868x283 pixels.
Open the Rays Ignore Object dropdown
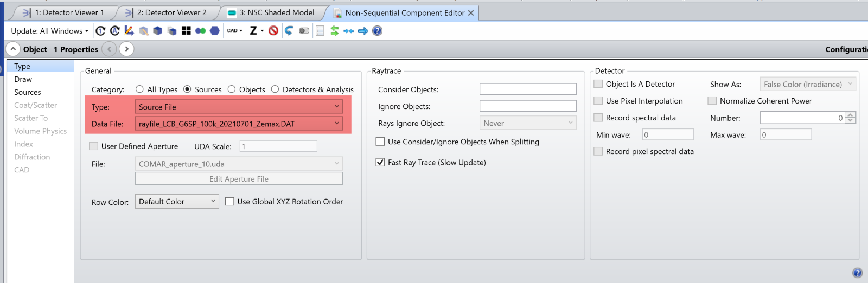[528, 123]
